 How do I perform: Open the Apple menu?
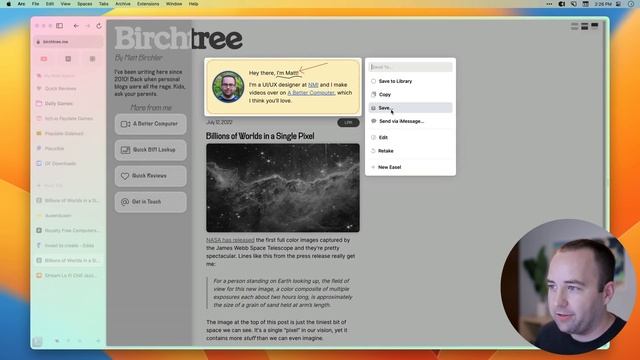pyautogui.click(x=9, y=4)
